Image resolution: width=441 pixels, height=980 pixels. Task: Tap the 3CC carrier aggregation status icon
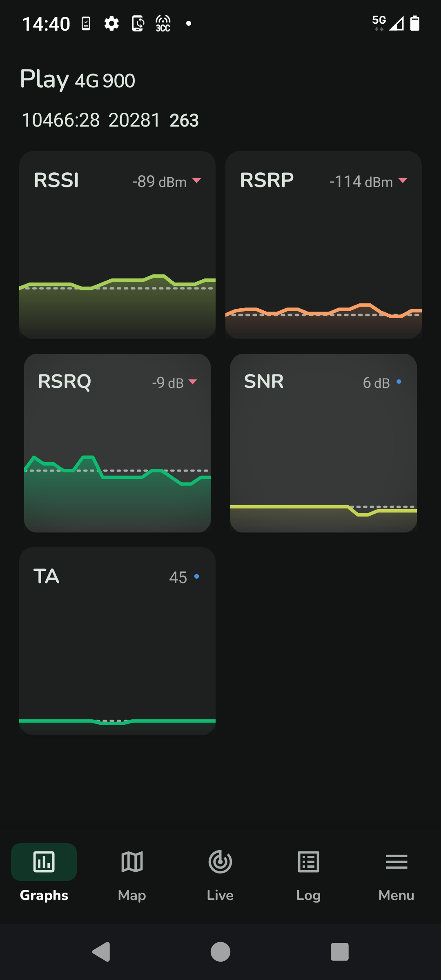tap(163, 24)
